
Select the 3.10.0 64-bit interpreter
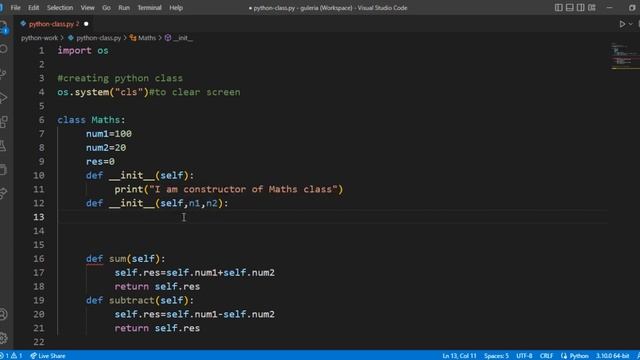click(612, 356)
